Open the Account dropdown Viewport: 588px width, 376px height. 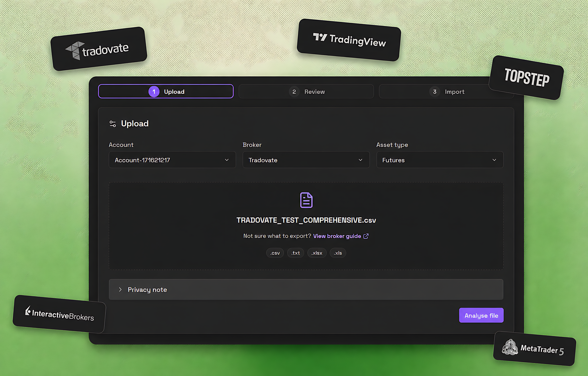[x=172, y=160]
